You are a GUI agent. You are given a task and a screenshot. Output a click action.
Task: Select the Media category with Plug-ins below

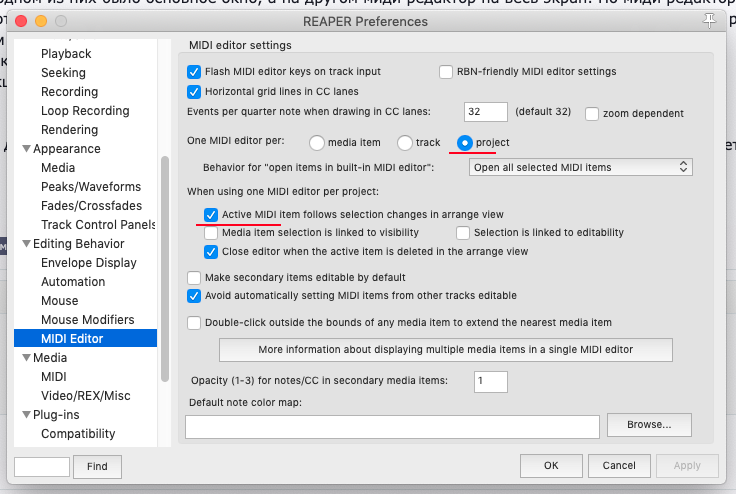point(50,358)
